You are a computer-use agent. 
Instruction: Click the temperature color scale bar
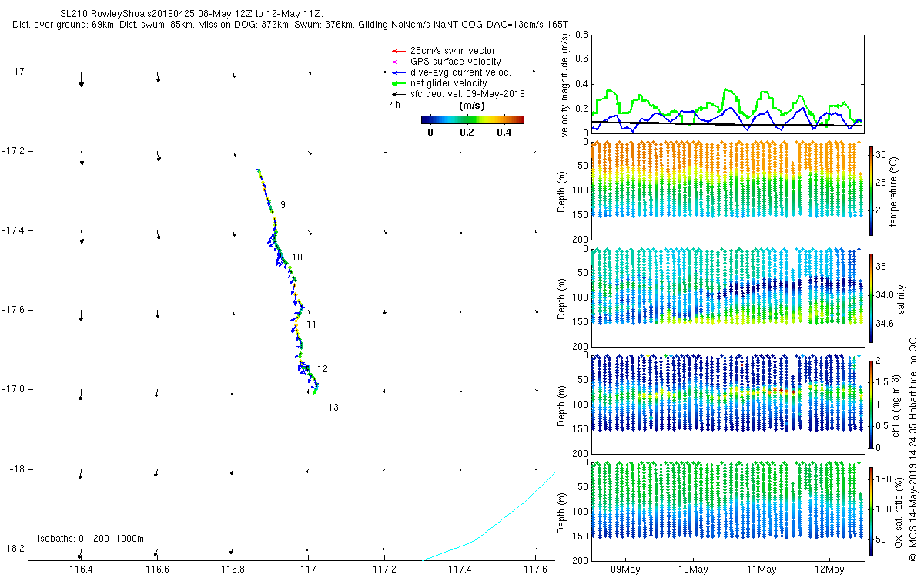(871, 190)
